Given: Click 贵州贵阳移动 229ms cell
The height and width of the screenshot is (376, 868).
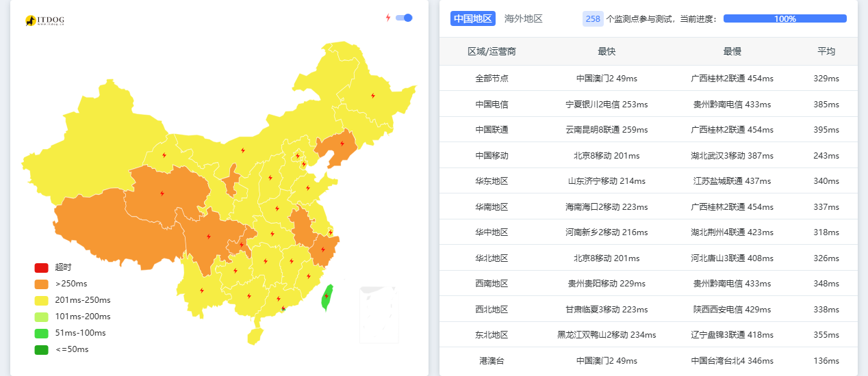Looking at the screenshot, I should (x=607, y=284).
